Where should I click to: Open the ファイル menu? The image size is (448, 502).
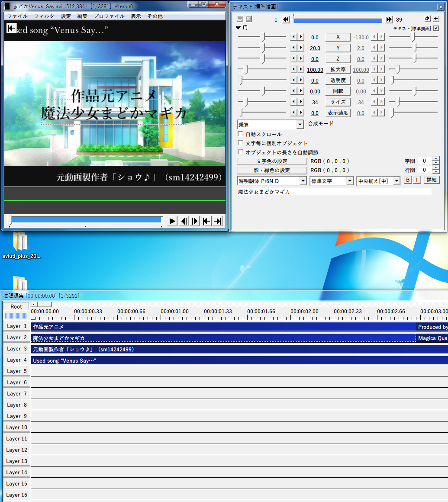click(x=17, y=16)
